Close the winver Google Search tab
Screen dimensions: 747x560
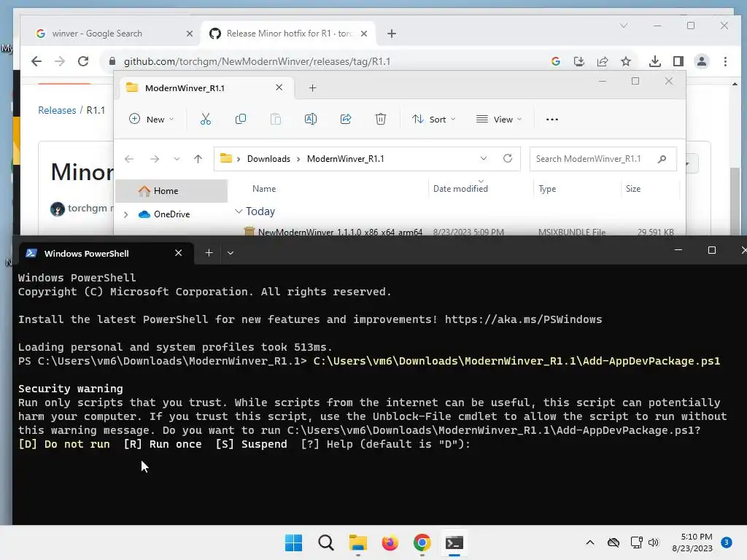pyautogui.click(x=190, y=34)
